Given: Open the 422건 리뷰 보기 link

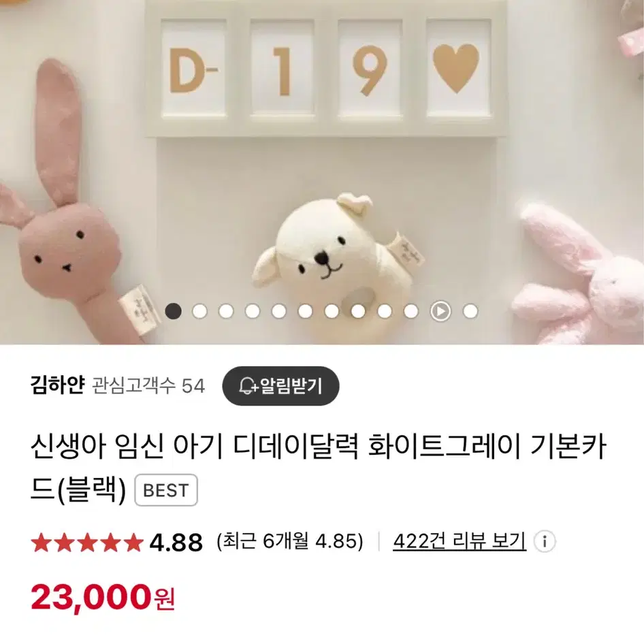Looking at the screenshot, I should (x=460, y=541).
